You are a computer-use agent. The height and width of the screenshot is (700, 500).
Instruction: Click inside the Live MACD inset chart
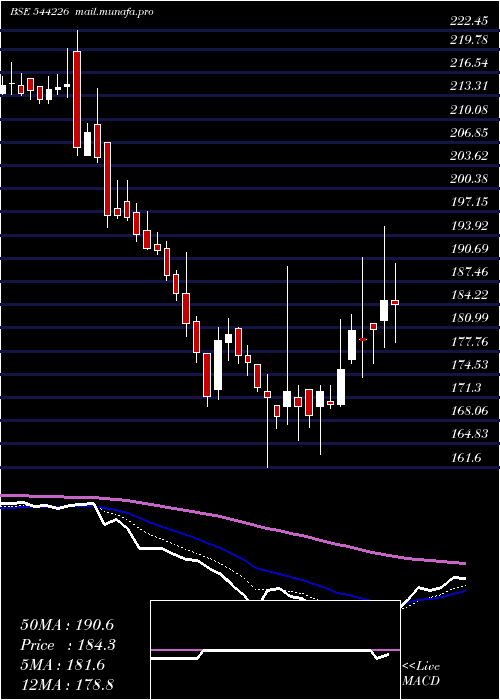pos(275,650)
